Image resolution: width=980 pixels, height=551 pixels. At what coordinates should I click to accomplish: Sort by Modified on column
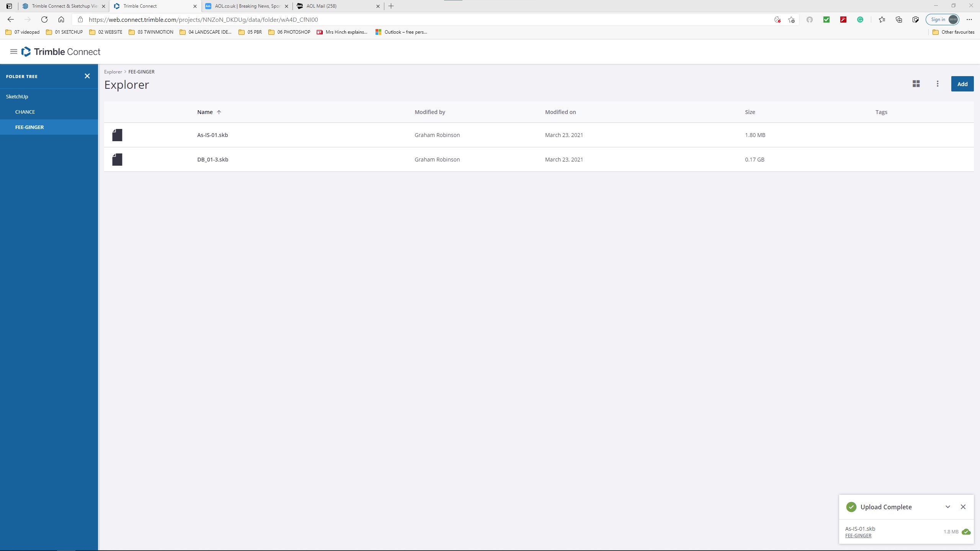tap(560, 112)
